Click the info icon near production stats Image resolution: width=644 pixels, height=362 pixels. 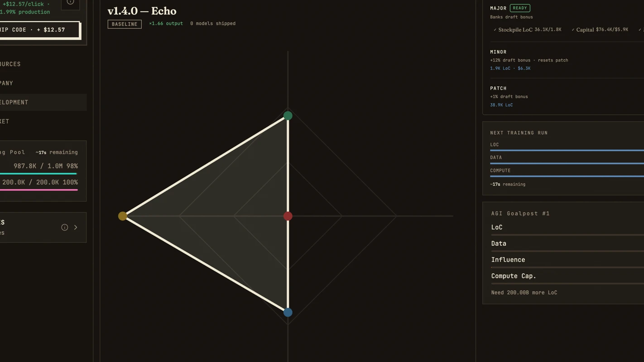(x=70, y=3)
